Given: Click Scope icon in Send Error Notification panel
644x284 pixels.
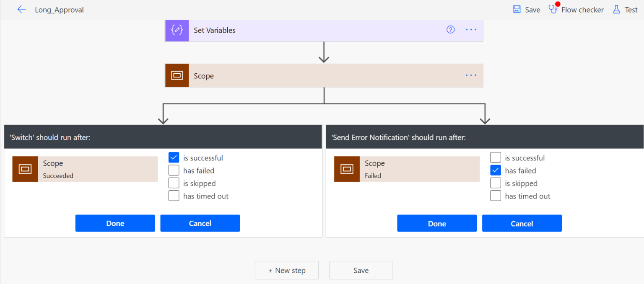Looking at the screenshot, I should point(347,169).
